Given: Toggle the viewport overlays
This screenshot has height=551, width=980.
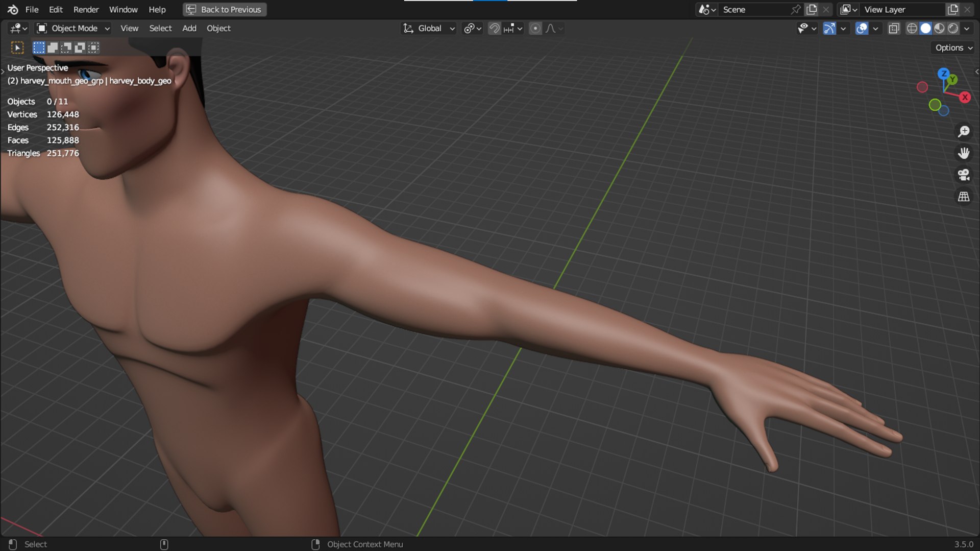Looking at the screenshot, I should click(862, 29).
